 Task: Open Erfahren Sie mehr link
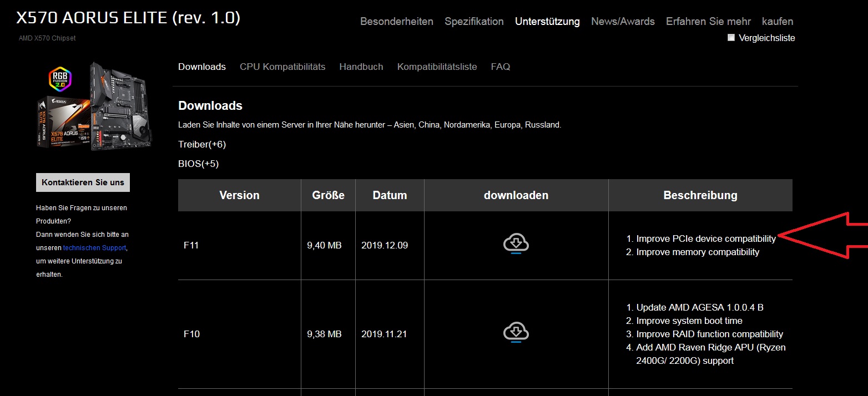708,22
